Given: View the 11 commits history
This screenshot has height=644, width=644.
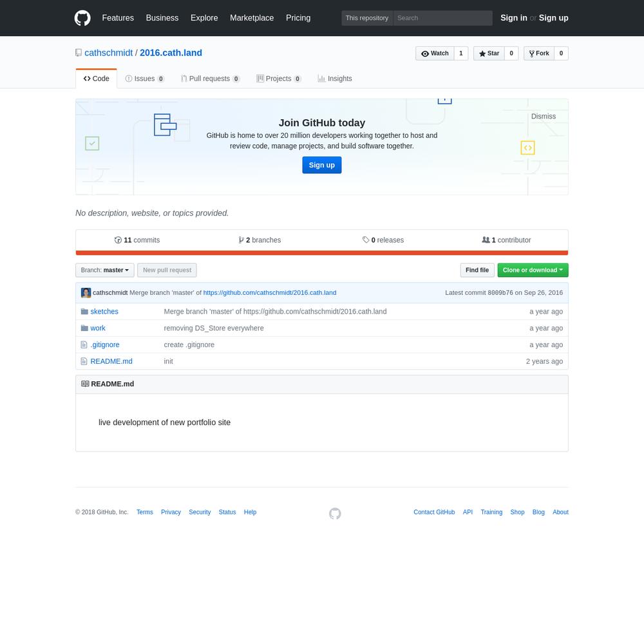Looking at the screenshot, I should (137, 240).
